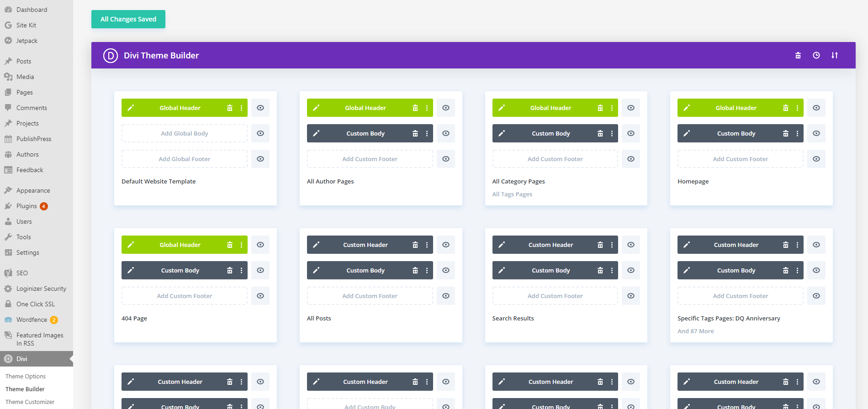Open three-dot menu for 404 Page Custom Body
The width and height of the screenshot is (868, 409).
(241, 271)
